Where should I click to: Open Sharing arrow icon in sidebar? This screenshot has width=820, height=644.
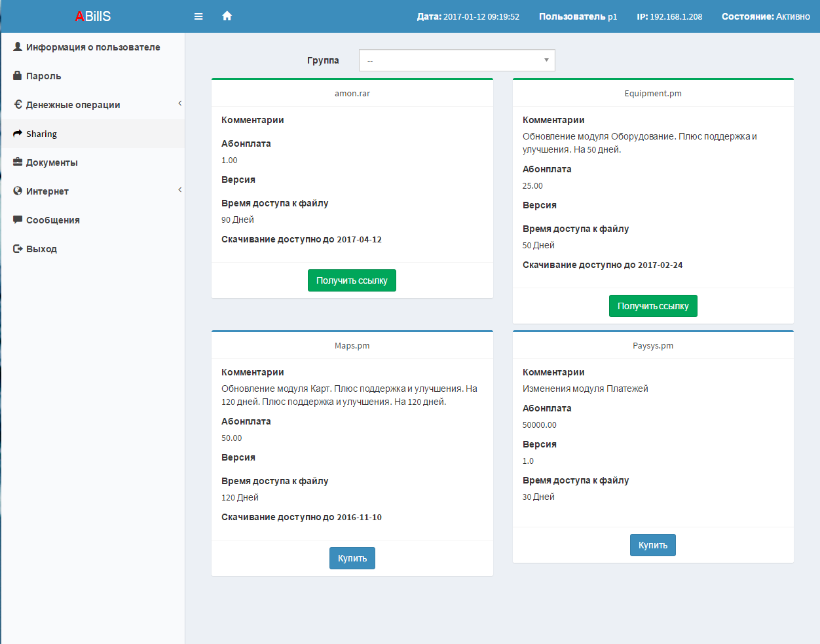18,133
